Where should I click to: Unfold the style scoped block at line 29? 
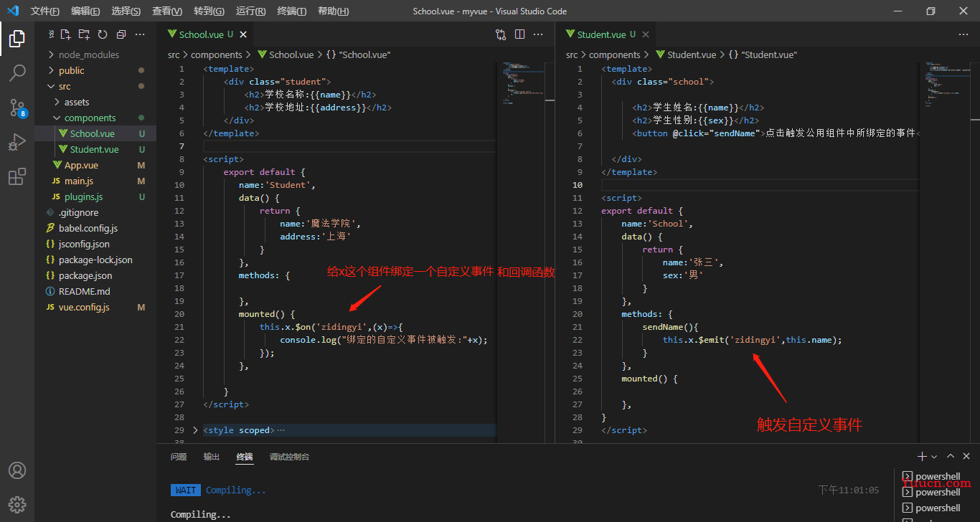pos(195,430)
